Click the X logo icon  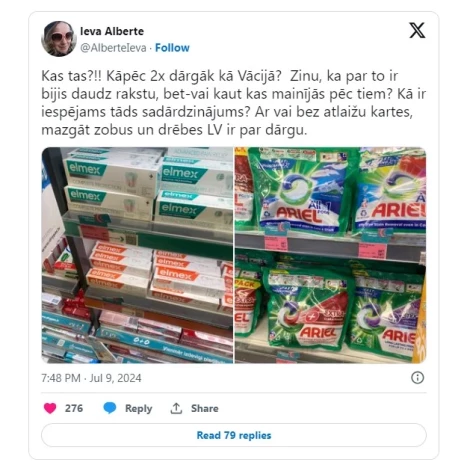pos(417,31)
